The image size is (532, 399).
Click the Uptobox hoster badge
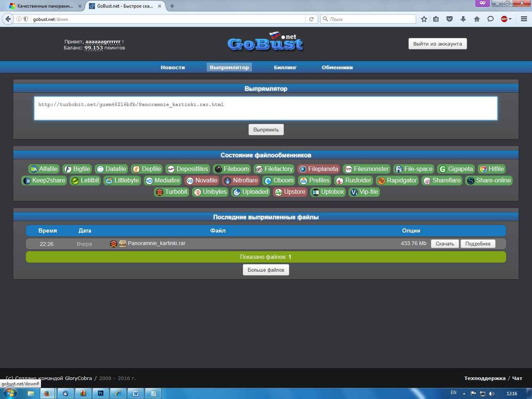click(x=328, y=192)
